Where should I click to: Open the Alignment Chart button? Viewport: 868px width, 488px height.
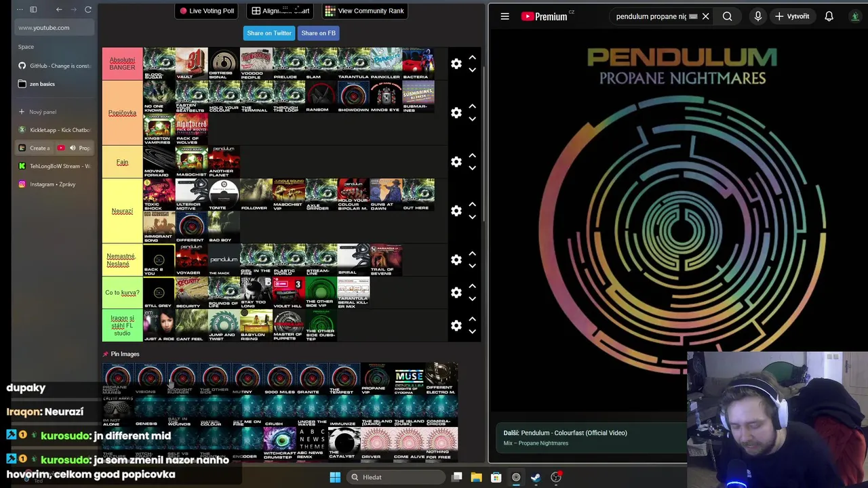point(280,11)
